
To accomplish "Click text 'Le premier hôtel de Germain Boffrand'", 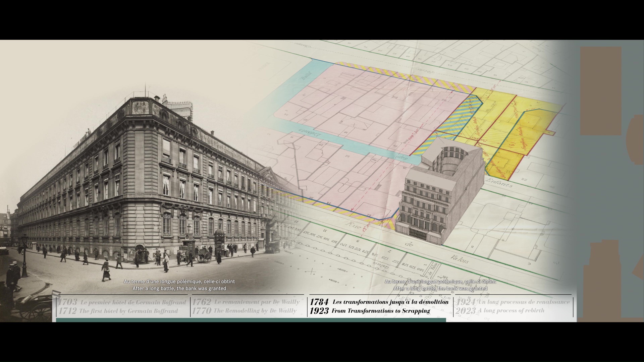I will coord(133,302).
